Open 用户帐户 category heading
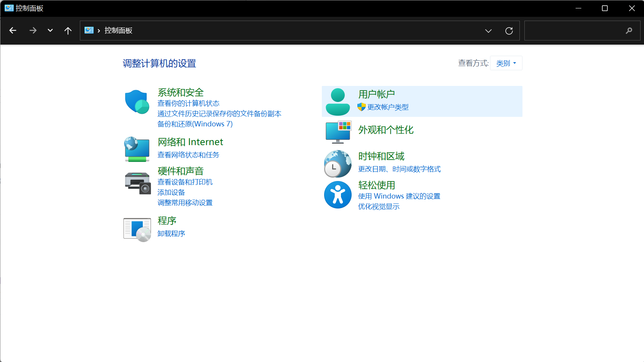The width and height of the screenshot is (644, 362). pos(376,94)
